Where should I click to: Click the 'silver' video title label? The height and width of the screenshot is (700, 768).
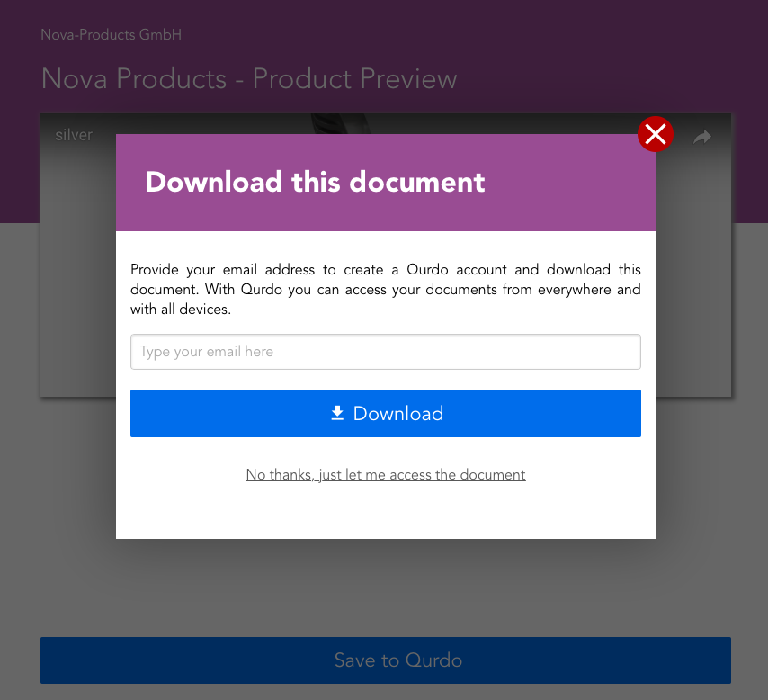point(74,136)
